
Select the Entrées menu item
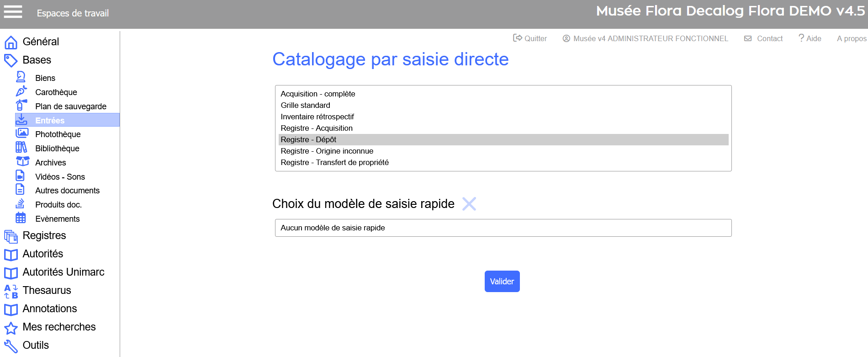point(50,120)
